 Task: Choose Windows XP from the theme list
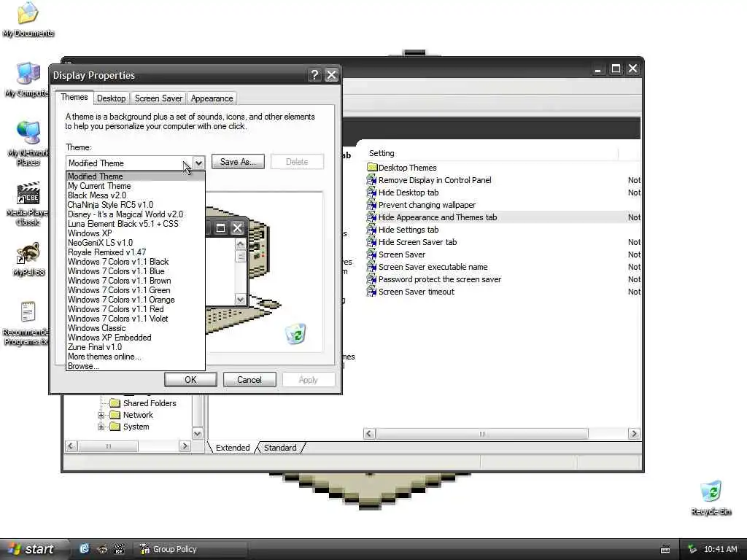pyautogui.click(x=136, y=233)
